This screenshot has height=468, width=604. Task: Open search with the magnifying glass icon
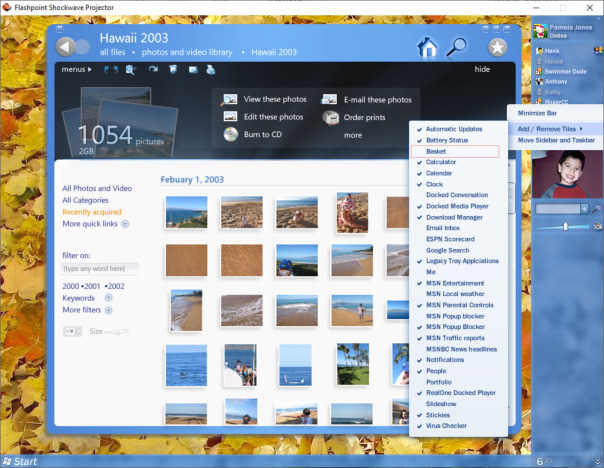456,47
